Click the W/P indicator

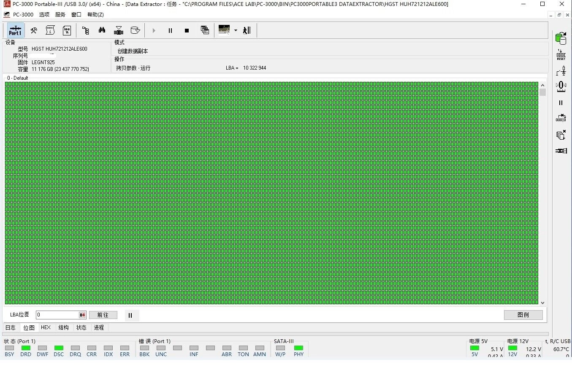tap(280, 348)
